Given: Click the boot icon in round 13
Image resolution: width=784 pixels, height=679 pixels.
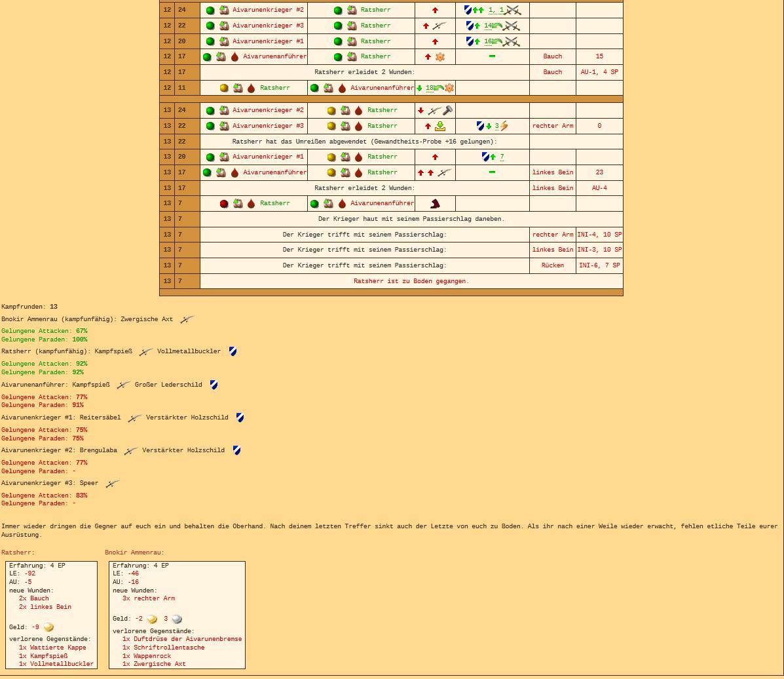Looking at the screenshot, I should (435, 204).
